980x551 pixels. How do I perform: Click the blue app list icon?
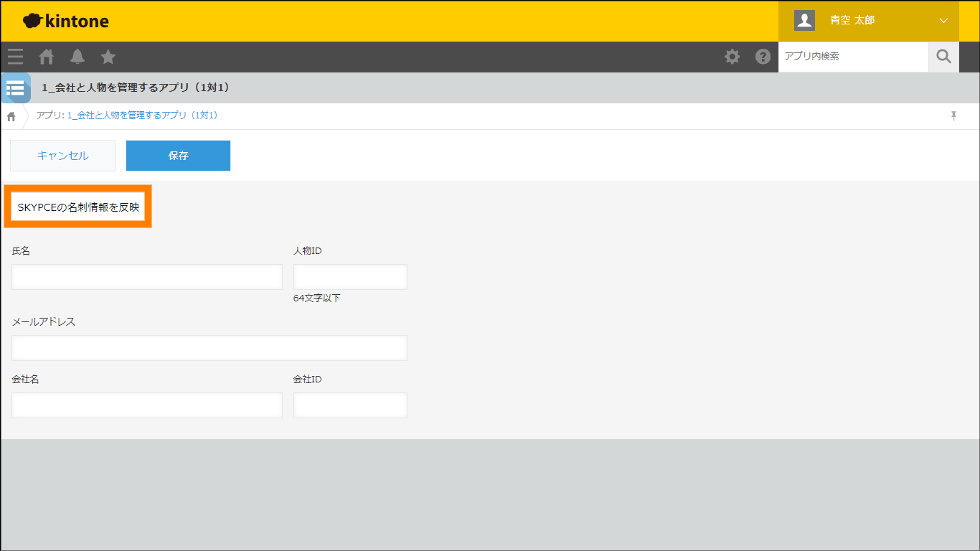[16, 88]
